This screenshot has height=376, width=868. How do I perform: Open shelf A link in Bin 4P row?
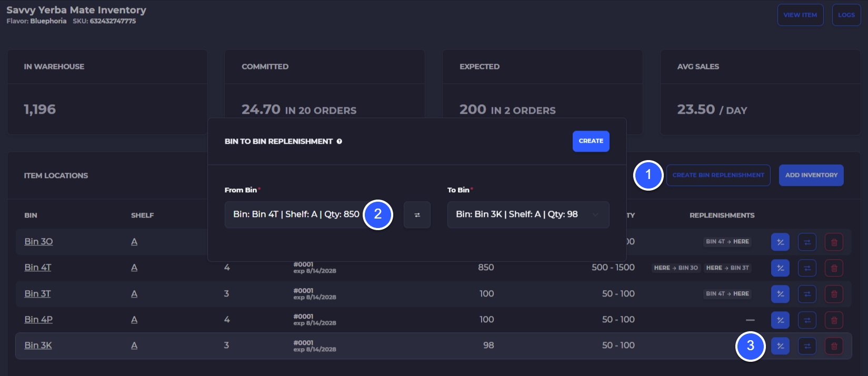coord(134,319)
